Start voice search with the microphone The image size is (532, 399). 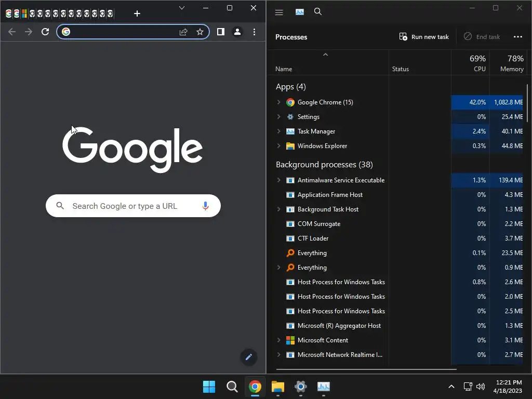click(205, 206)
